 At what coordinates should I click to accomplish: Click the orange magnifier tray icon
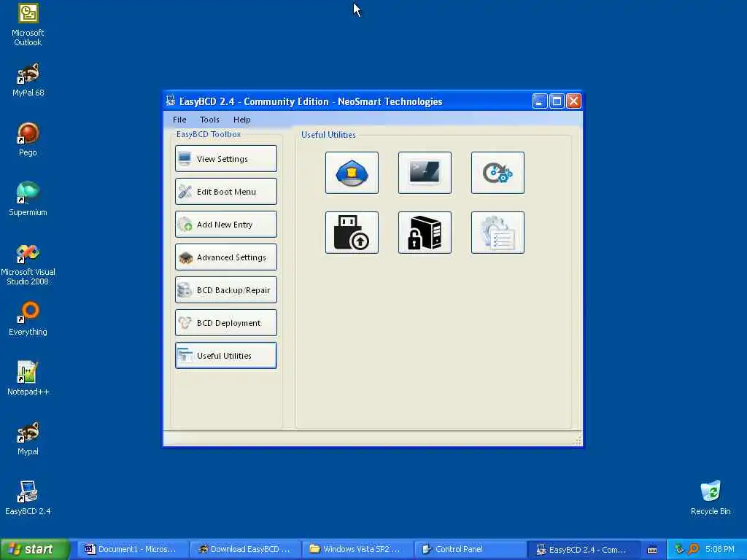coord(693,549)
